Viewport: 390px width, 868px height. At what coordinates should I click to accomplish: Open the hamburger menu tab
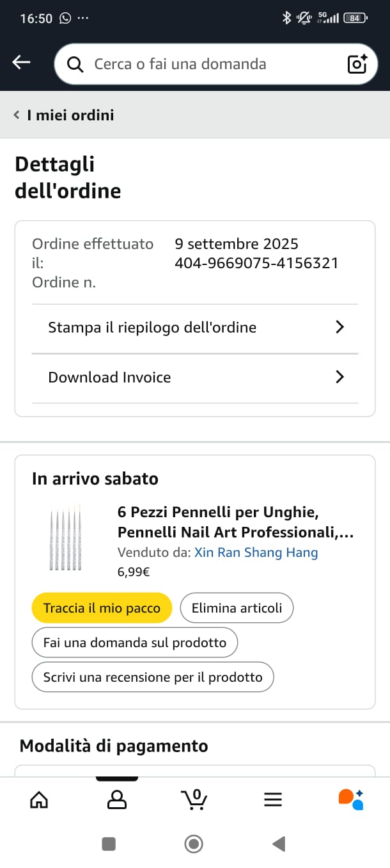coord(273,799)
